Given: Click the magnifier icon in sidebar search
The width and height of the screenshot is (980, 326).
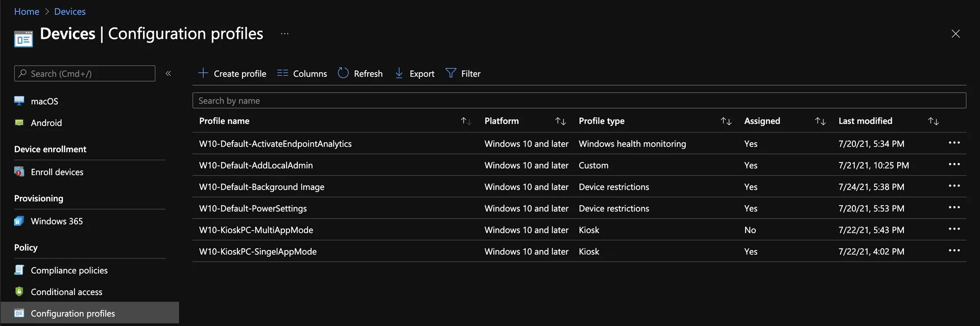Looking at the screenshot, I should tap(22, 73).
